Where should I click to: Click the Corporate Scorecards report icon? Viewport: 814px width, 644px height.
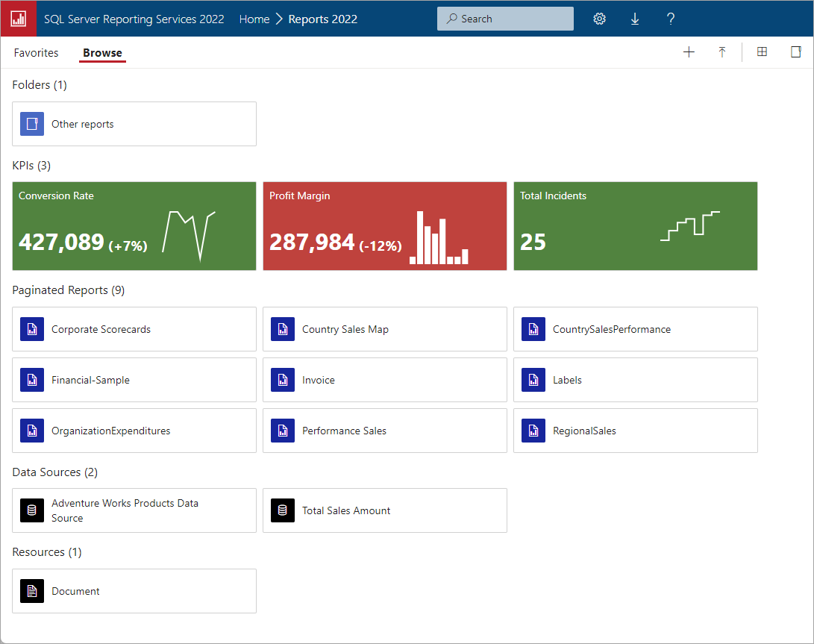[31, 329]
